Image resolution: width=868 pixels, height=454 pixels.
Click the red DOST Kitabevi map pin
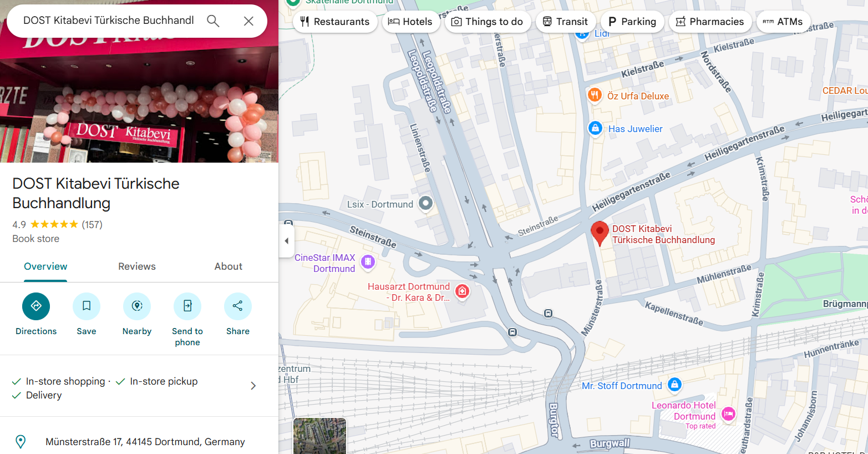click(600, 232)
